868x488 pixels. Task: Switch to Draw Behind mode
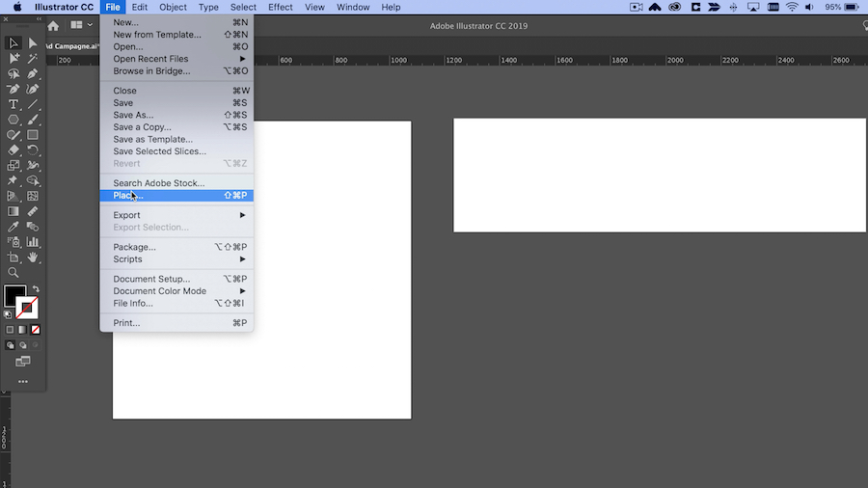pyautogui.click(x=23, y=345)
